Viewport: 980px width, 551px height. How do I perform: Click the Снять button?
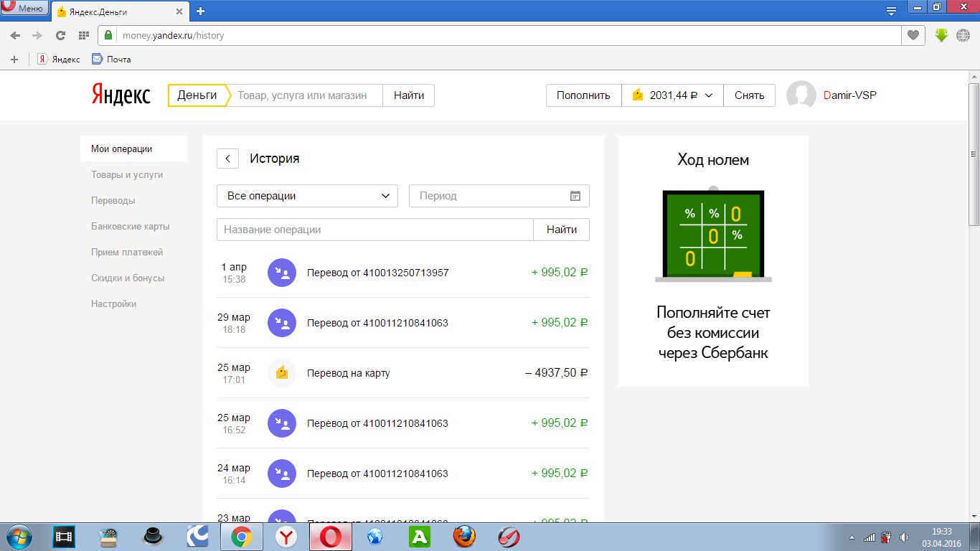tap(749, 95)
